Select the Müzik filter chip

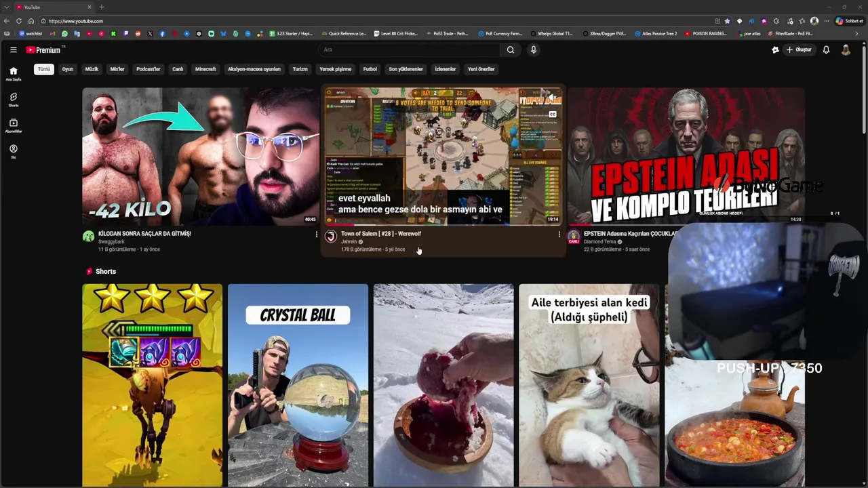click(92, 69)
